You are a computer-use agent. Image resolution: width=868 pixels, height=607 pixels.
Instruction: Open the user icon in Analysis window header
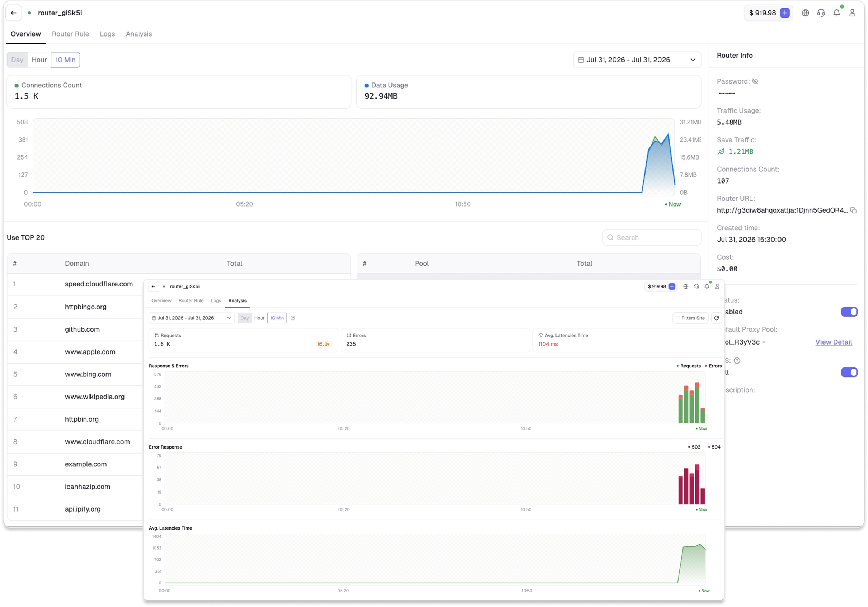point(717,286)
